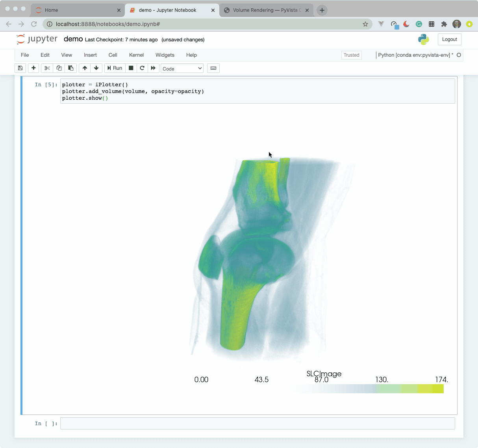
Task: Click the 0.00 colorbar label
Action: coord(201,379)
